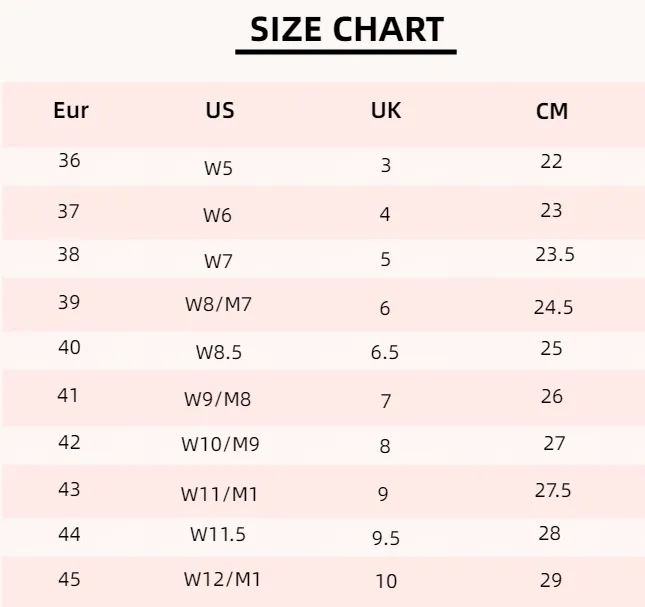
Task: Select the UK size 10 cell
Action: [386, 581]
